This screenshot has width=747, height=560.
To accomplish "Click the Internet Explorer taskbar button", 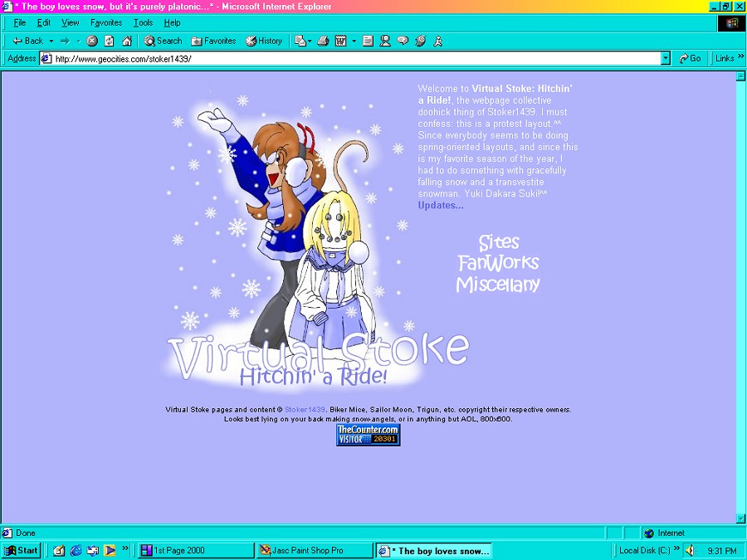I will point(433,551).
